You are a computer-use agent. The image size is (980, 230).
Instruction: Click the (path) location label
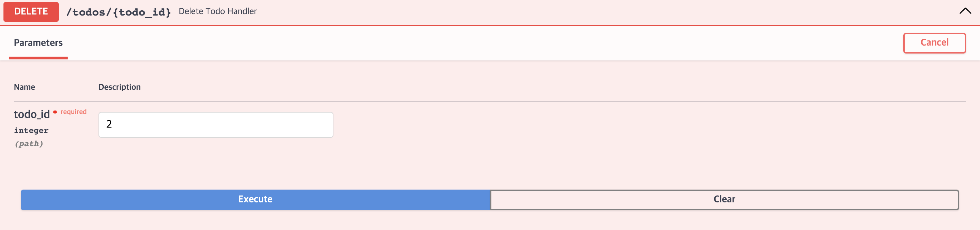click(x=29, y=144)
